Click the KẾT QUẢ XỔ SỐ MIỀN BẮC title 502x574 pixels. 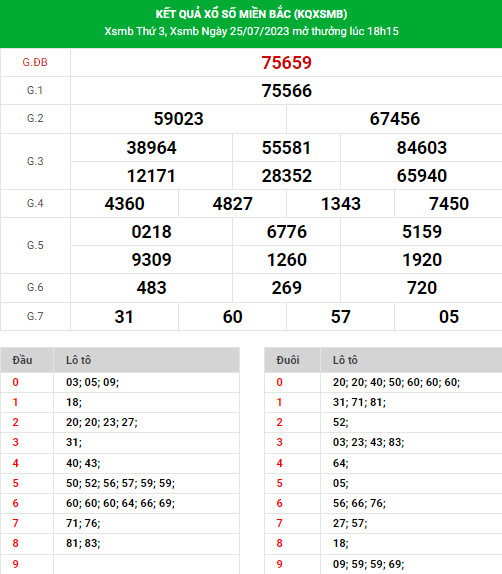click(251, 14)
